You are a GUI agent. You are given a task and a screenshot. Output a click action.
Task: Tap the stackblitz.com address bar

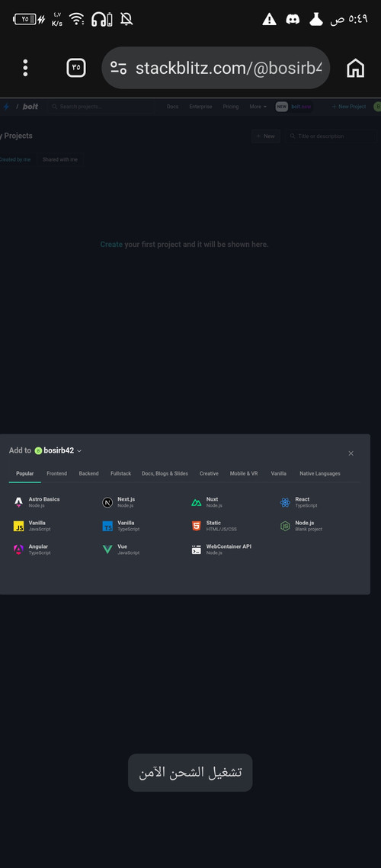(x=216, y=68)
